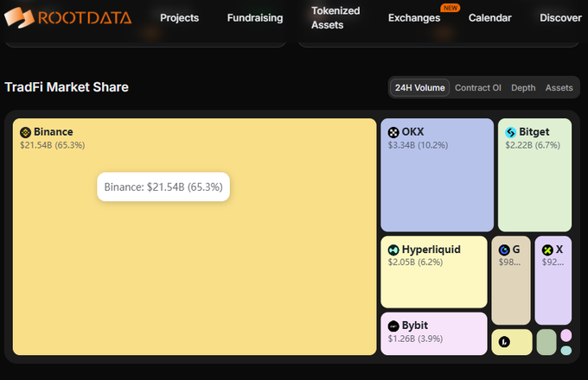
Task: Click the green X exchange icon
Action: tap(547, 250)
